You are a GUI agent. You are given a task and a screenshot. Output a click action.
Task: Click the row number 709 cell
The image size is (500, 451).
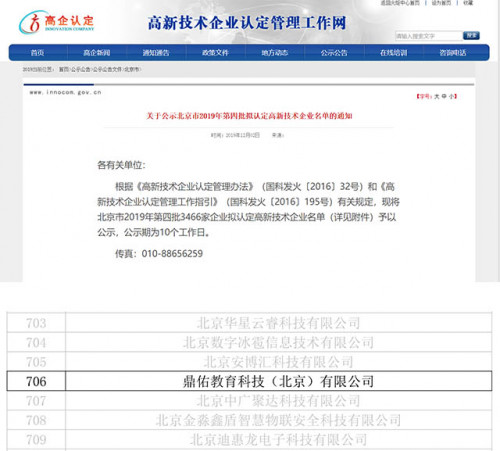[36, 440]
